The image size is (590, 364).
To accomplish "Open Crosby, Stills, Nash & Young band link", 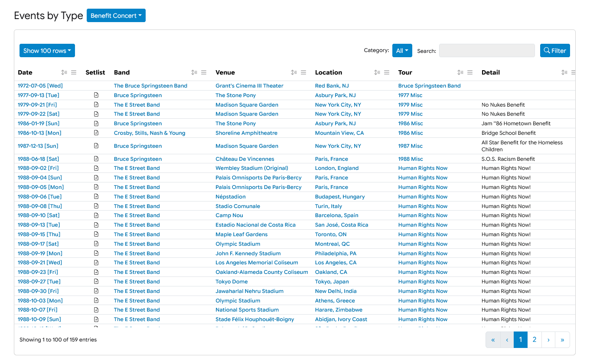I will pos(150,133).
